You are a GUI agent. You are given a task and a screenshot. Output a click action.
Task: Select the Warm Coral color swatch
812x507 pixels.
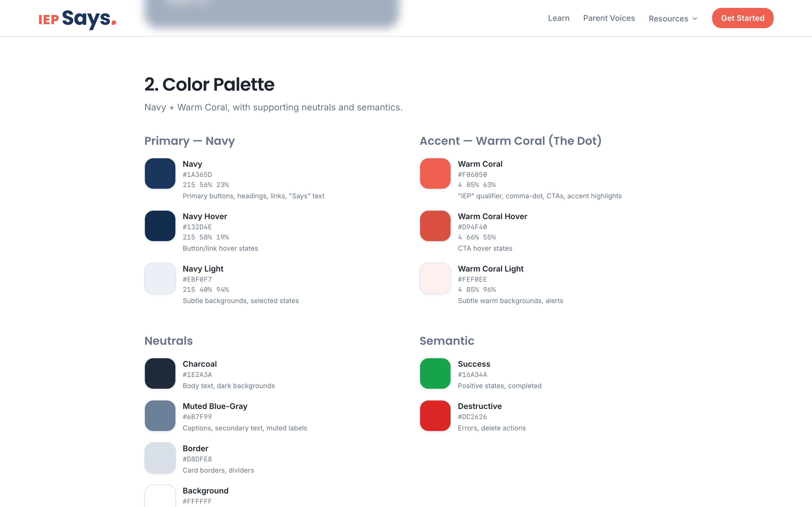435,173
